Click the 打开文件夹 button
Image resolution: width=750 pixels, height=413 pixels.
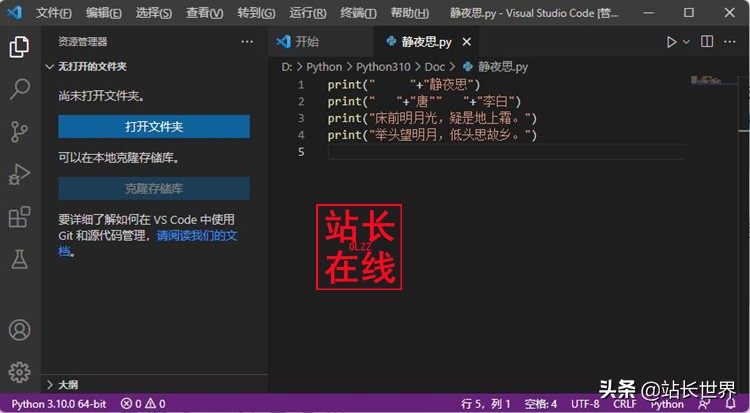pos(154,126)
